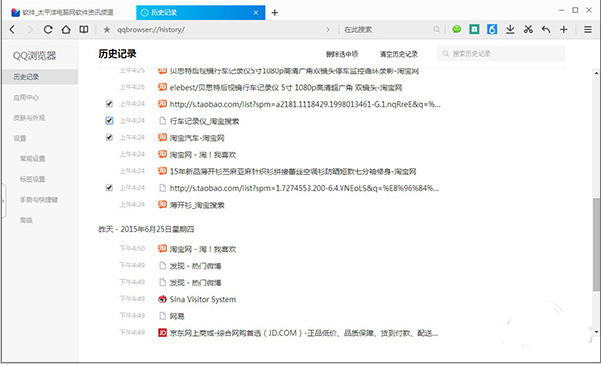Select the 历史记录 browser tab

pyautogui.click(x=200, y=13)
